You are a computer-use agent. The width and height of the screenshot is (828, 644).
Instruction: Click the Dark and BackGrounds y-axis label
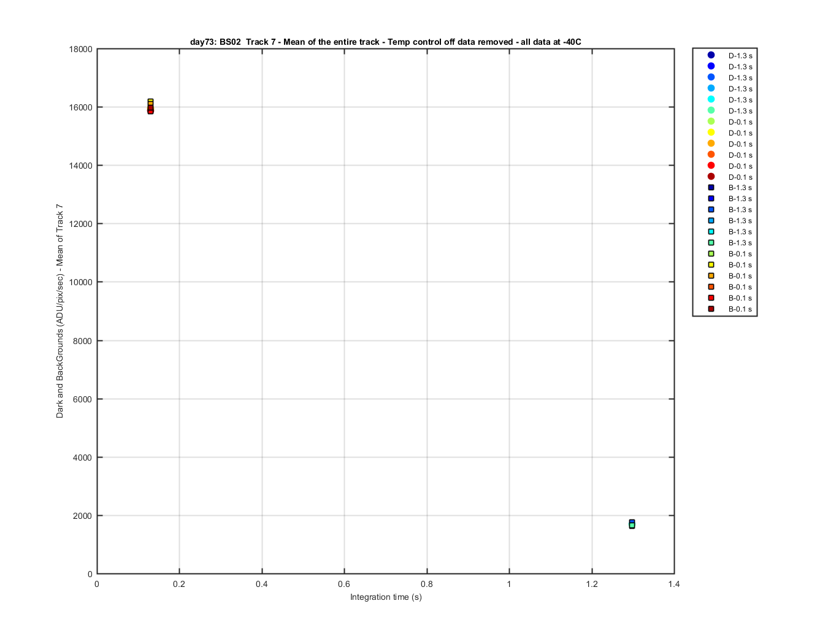pos(59,311)
